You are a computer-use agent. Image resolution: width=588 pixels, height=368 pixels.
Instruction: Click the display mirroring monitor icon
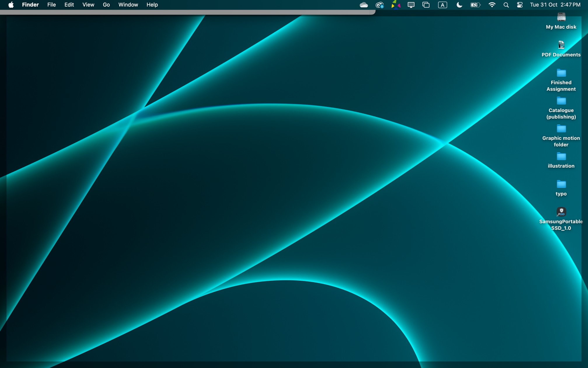click(x=411, y=5)
